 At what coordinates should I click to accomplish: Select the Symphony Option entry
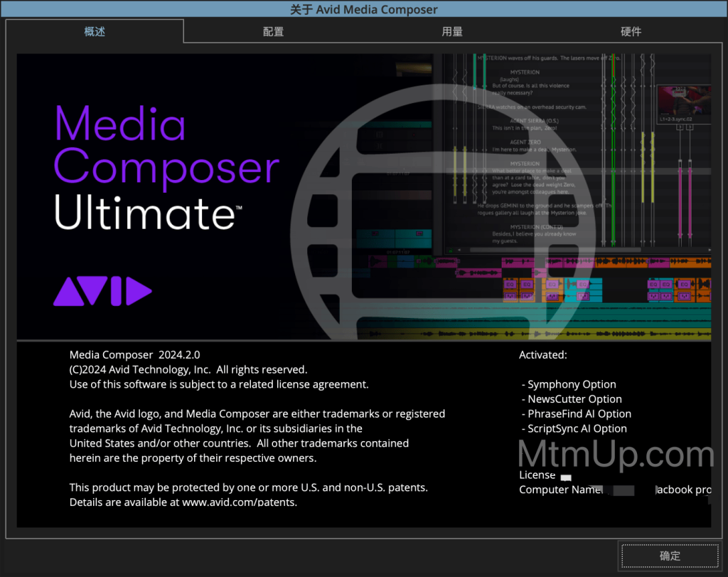pyautogui.click(x=569, y=384)
